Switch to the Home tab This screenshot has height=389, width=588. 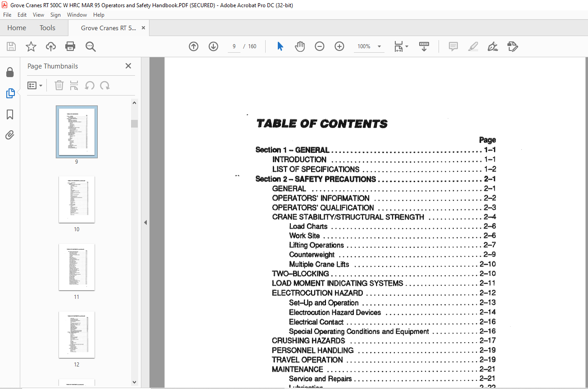[x=17, y=28]
